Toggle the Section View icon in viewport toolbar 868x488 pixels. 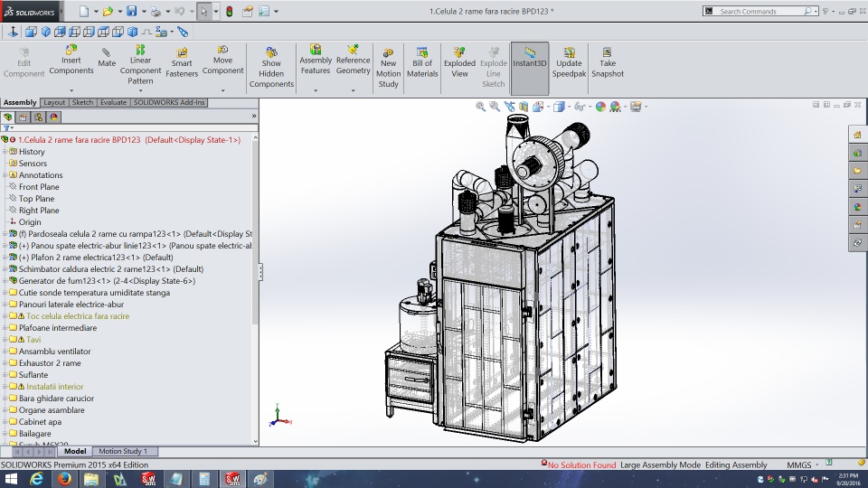click(522, 107)
